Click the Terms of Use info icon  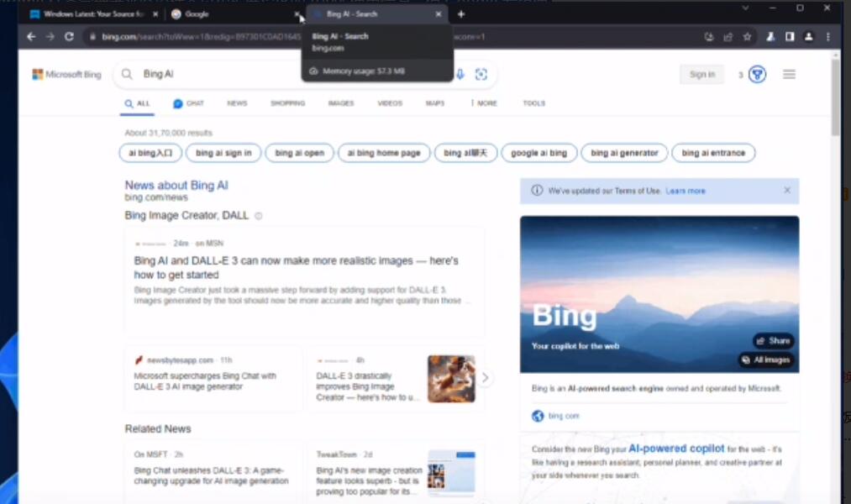tap(537, 191)
